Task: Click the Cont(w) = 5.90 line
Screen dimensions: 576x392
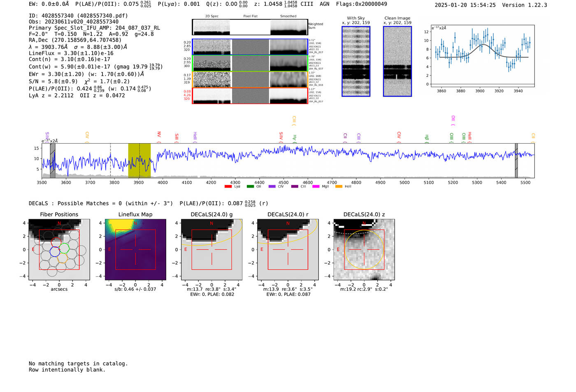Action: (95, 66)
